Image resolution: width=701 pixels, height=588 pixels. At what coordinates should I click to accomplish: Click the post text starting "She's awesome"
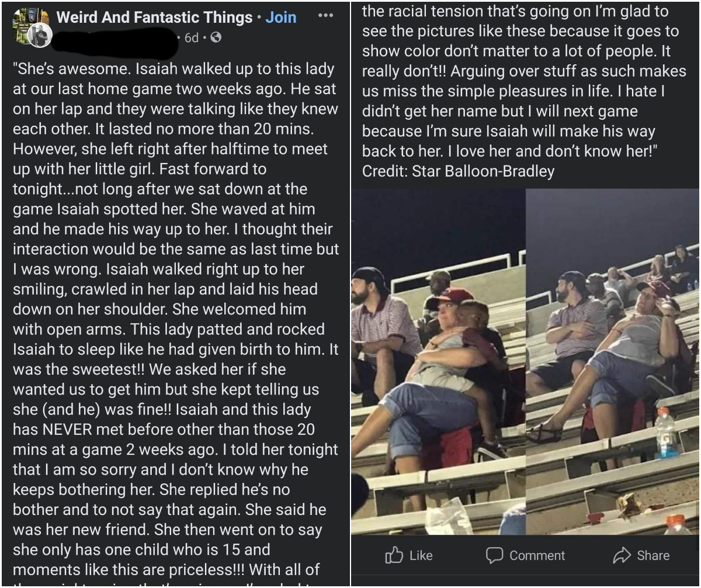point(175,319)
